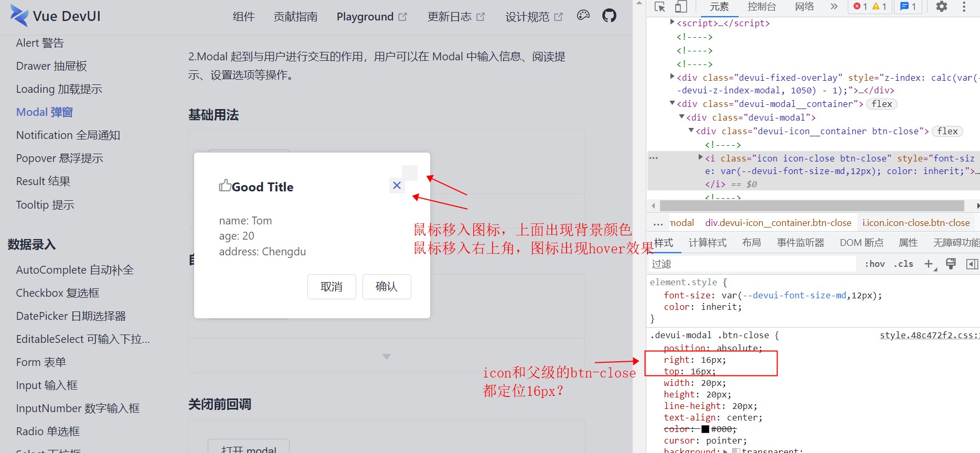The width and height of the screenshot is (980, 453).
Task: Open Notification 全局通知 in the sidebar
Action: pos(68,135)
